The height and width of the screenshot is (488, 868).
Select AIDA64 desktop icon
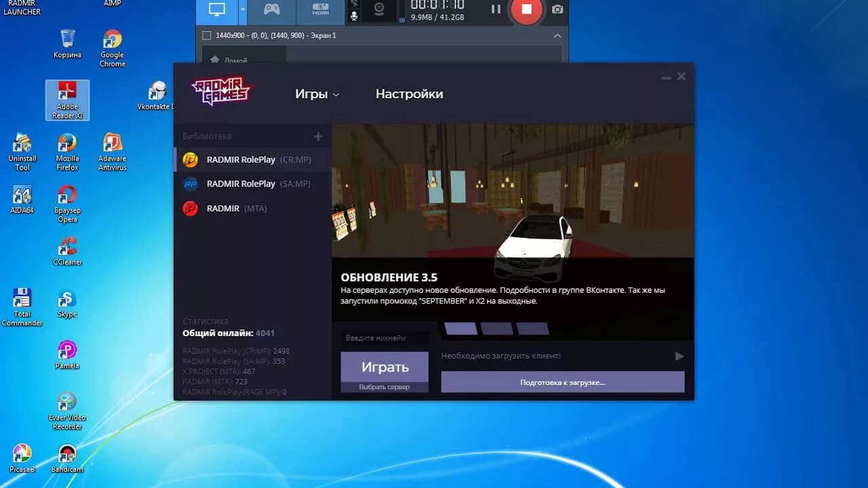(22, 200)
